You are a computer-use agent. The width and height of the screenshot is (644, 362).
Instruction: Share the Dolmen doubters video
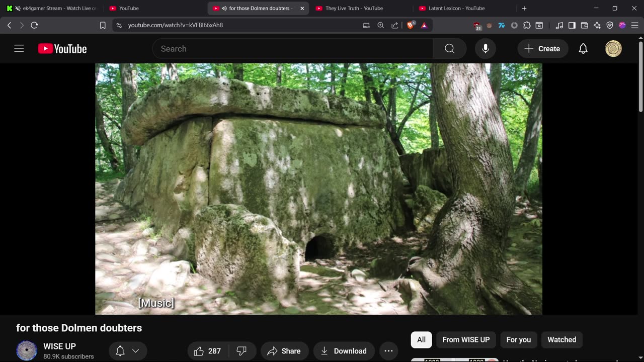tap(284, 351)
